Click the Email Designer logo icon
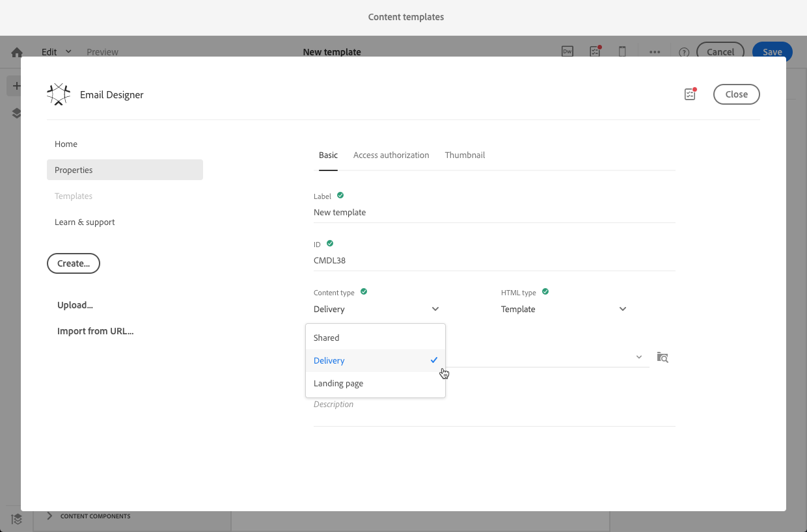 (59, 94)
